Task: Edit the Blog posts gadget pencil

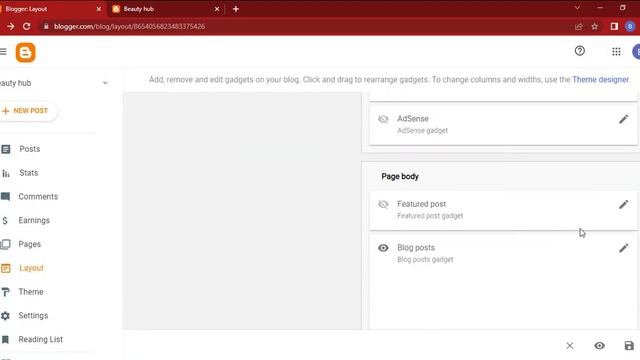Action: pos(623,248)
